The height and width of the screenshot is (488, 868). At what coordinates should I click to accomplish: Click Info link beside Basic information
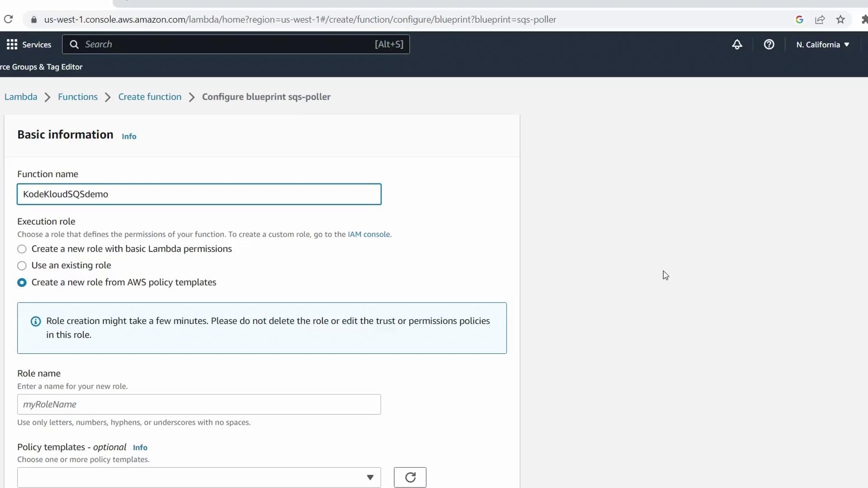tap(129, 136)
